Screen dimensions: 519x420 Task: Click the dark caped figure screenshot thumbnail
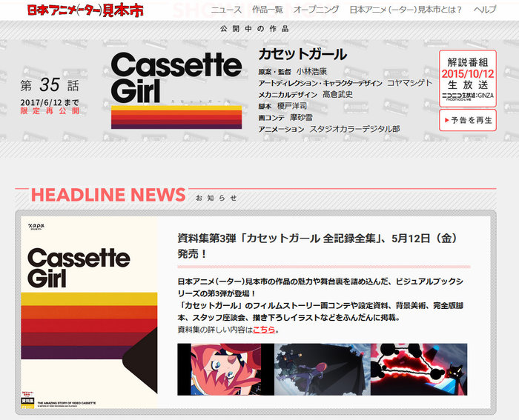[323, 370]
